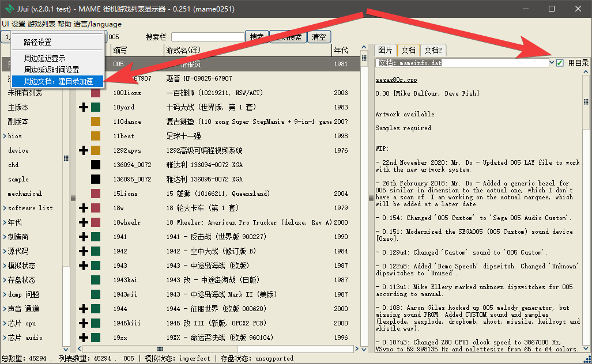
Task: Click the JJui app icon in title bar
Action: pos(9,8)
